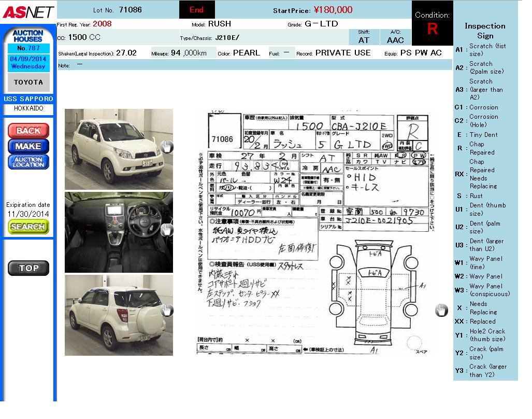Click the USS SAPPORO auction label

coord(28,99)
